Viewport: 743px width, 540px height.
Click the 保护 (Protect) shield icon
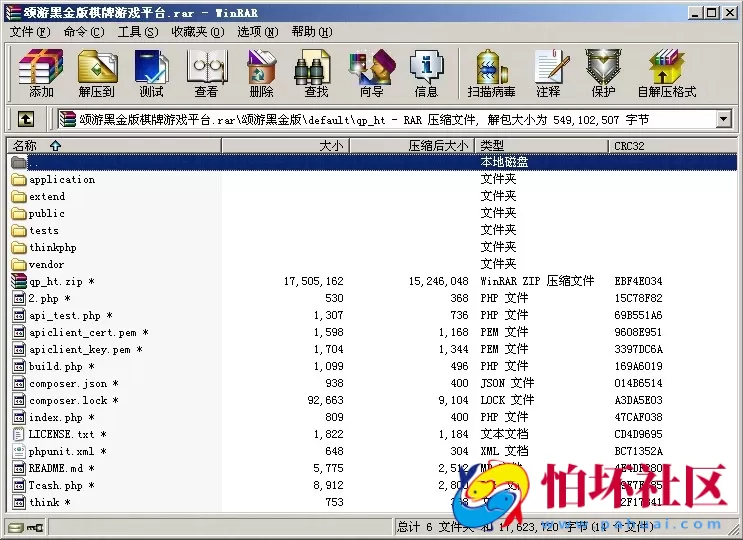coord(603,72)
